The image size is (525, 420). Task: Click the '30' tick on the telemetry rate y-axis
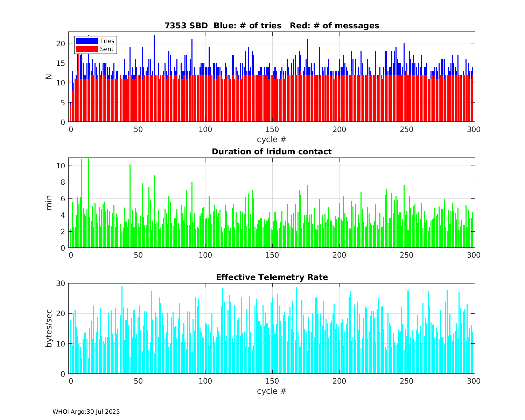click(61, 283)
